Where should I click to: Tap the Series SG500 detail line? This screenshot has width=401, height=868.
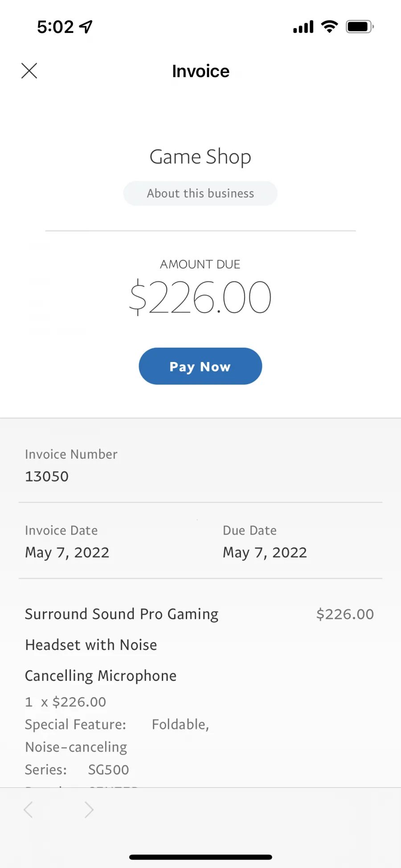point(77,769)
